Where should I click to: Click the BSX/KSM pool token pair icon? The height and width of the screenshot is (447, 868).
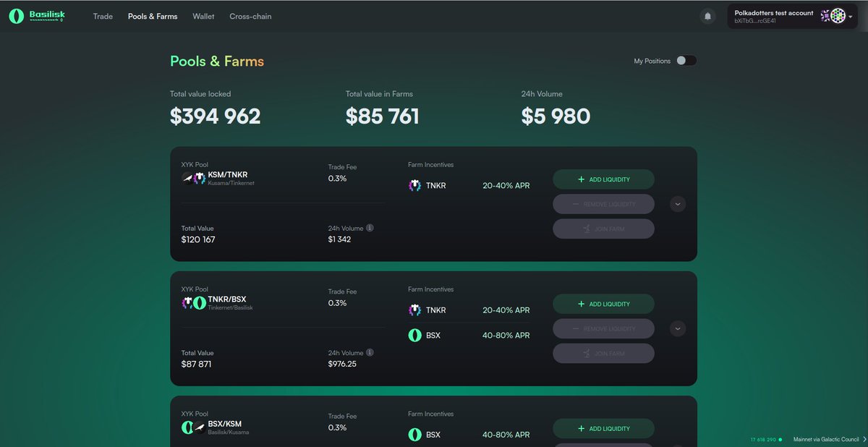pos(194,427)
